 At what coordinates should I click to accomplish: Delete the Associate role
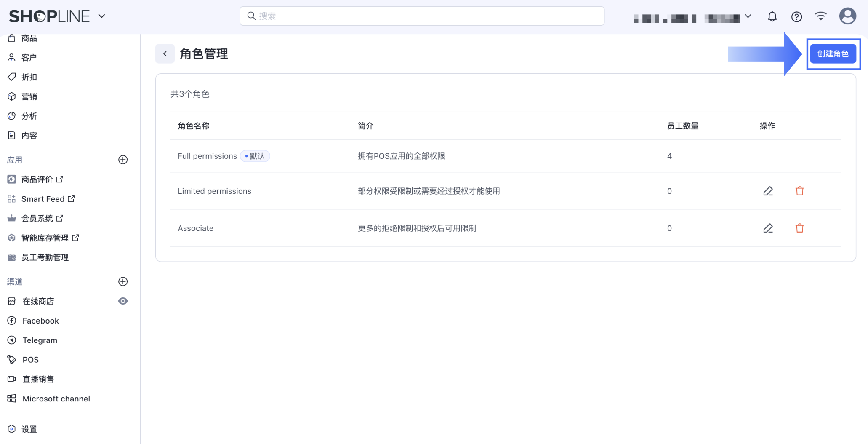[x=799, y=228]
